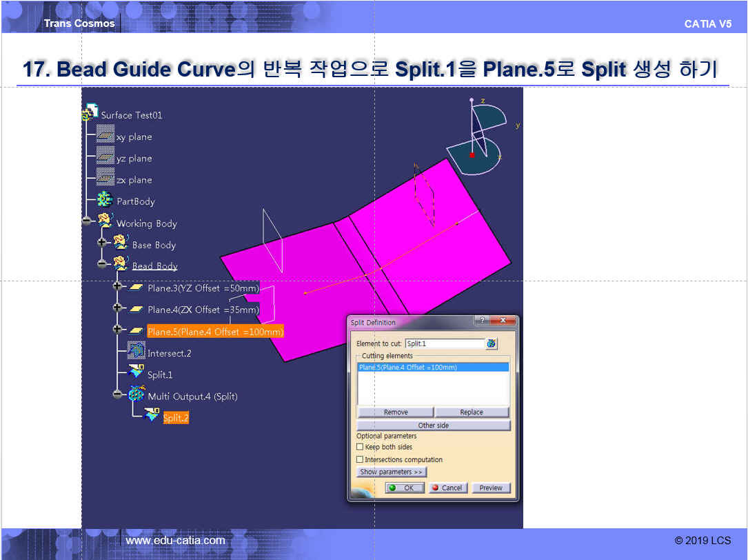Select the xy plane icon in tree
The width and height of the screenshot is (748, 560).
click(105, 134)
